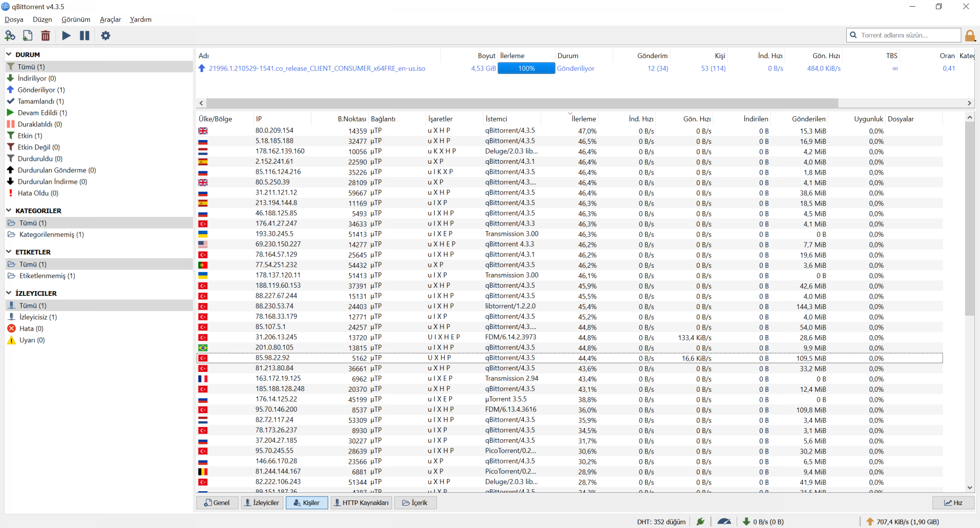This screenshot has width=980, height=528.
Task: Resume torrents with the play icon
Action: point(66,36)
